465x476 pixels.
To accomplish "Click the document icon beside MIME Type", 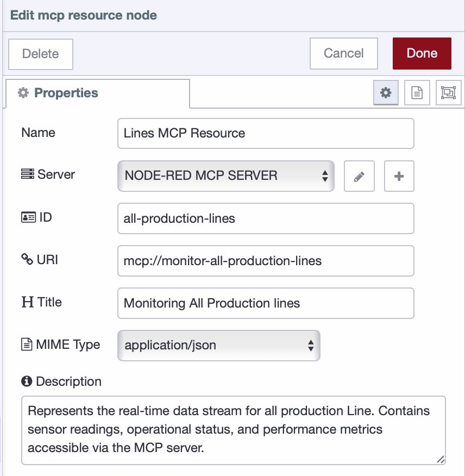I will pos(27,345).
